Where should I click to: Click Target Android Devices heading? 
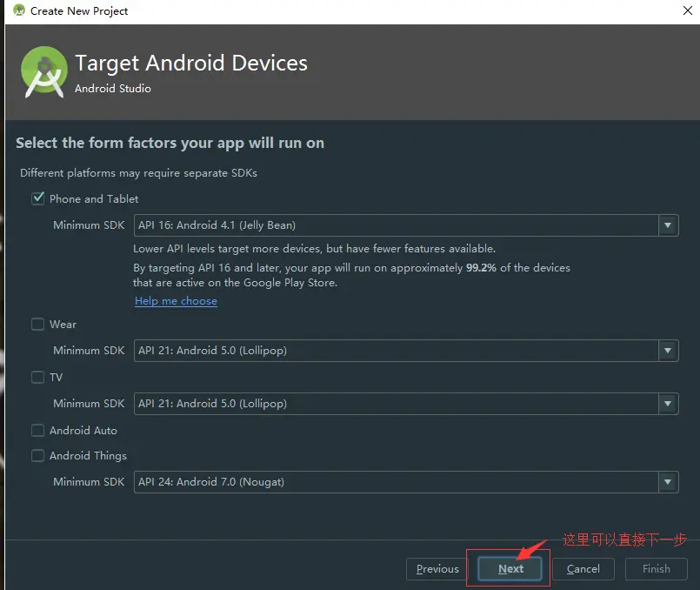(191, 63)
